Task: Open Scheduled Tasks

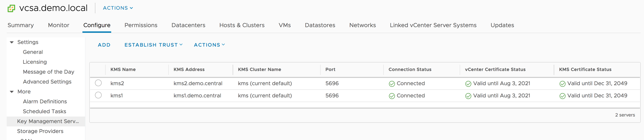Action: (44, 112)
